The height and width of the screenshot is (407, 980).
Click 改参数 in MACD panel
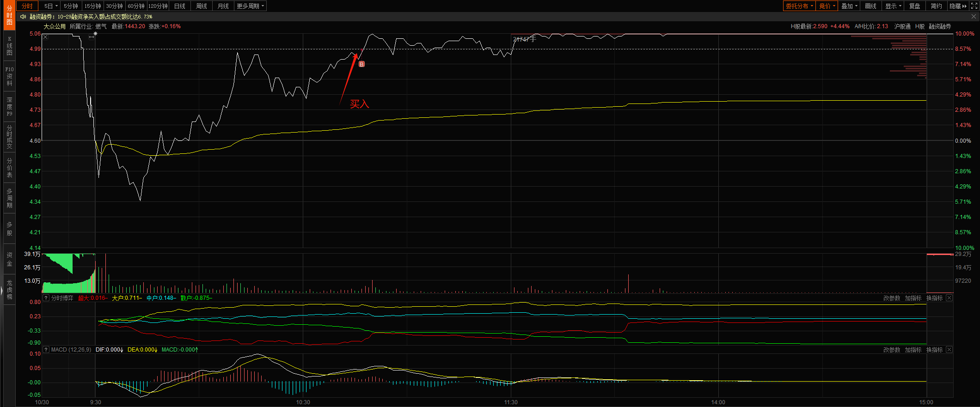(892, 350)
